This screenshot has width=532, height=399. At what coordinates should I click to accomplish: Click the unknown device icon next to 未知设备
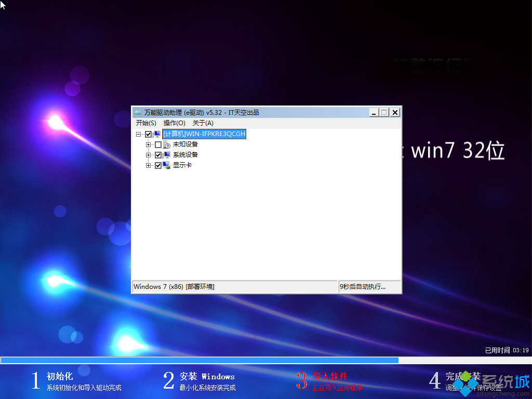coord(166,144)
